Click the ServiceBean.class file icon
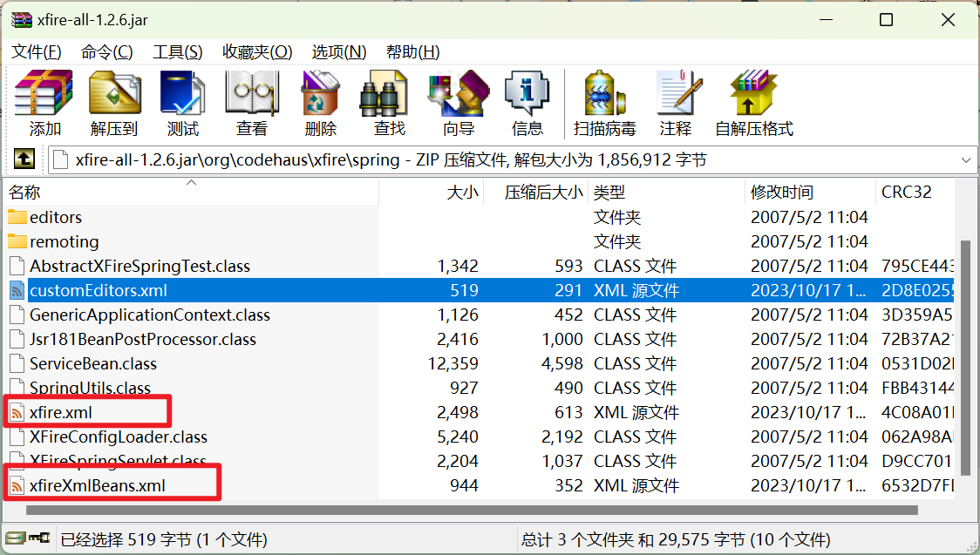This screenshot has width=980, height=555. [x=17, y=363]
